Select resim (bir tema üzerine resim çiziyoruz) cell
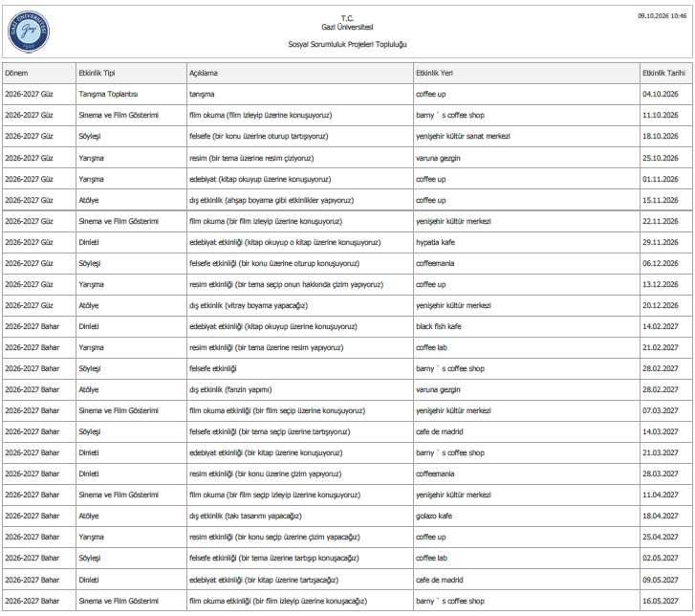Viewport: 695px width, 616px height. (x=300, y=158)
